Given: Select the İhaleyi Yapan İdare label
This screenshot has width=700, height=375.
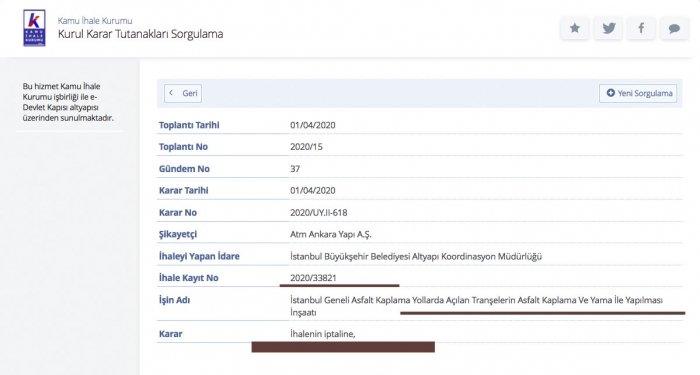Looking at the screenshot, I should click(x=199, y=256).
